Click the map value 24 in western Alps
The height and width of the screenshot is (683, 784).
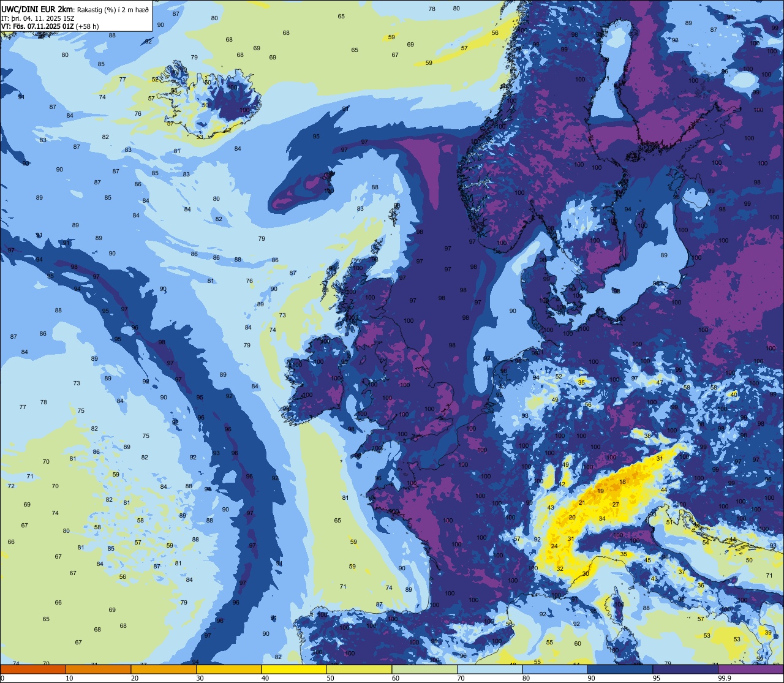554,546
